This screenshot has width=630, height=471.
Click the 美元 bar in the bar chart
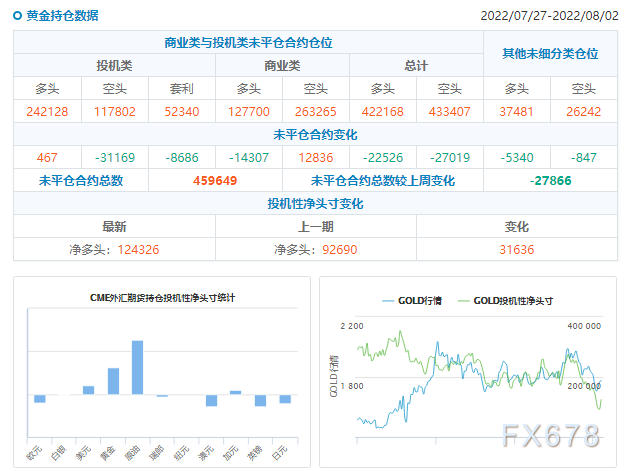click(88, 390)
